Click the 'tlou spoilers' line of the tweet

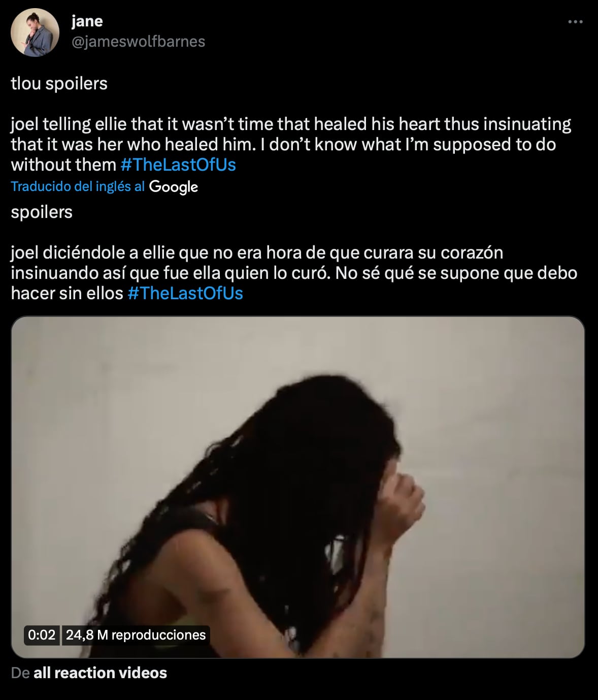(59, 83)
